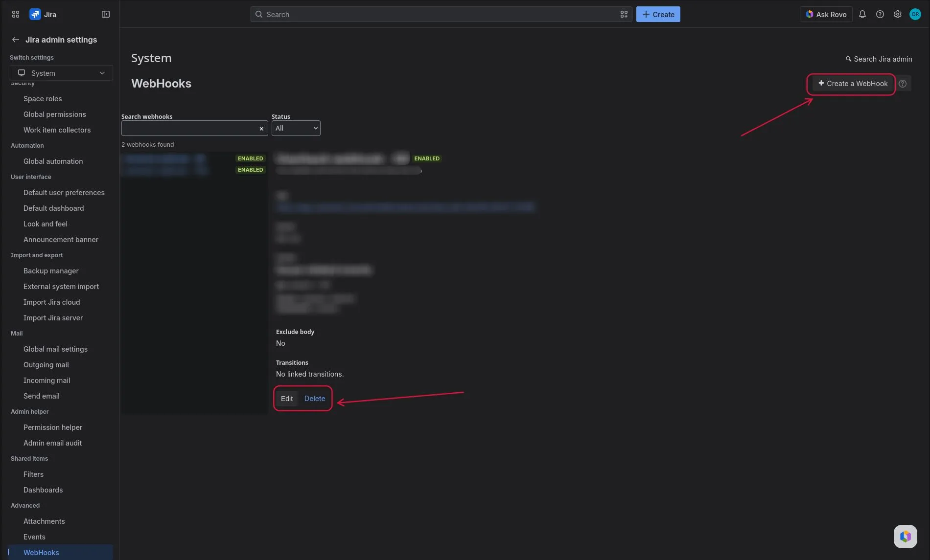This screenshot has height=560, width=930.
Task: Open the settings gear icon
Action: click(898, 14)
